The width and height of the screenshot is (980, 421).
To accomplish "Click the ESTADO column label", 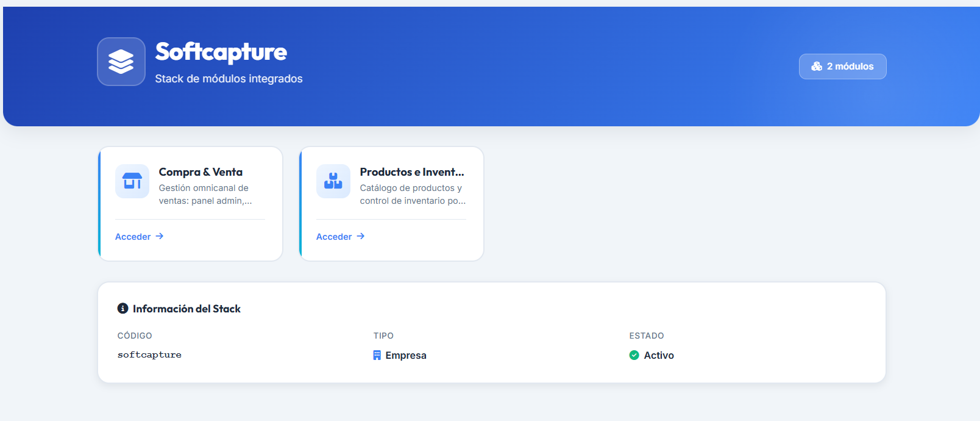I will tap(647, 336).
